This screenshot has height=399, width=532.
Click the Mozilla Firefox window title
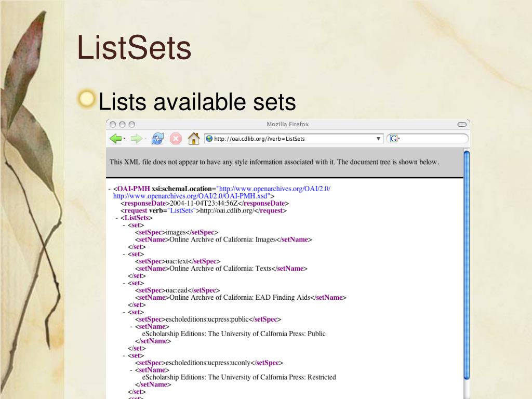click(x=288, y=124)
